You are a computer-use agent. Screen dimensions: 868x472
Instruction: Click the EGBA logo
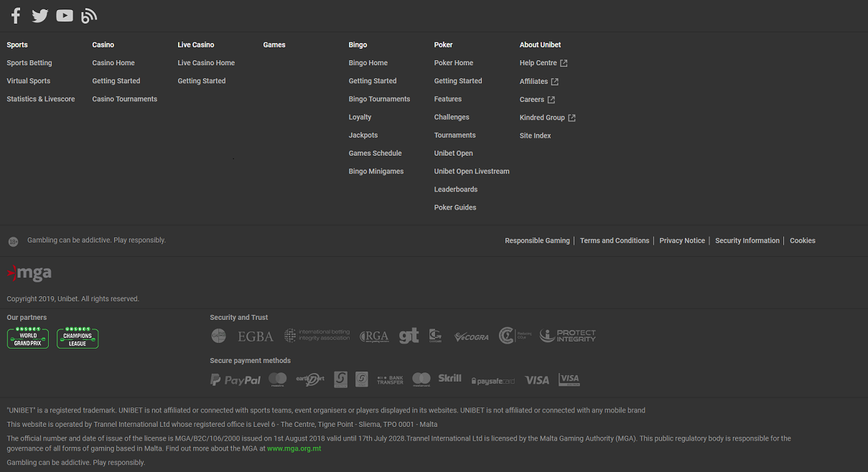[256, 336]
